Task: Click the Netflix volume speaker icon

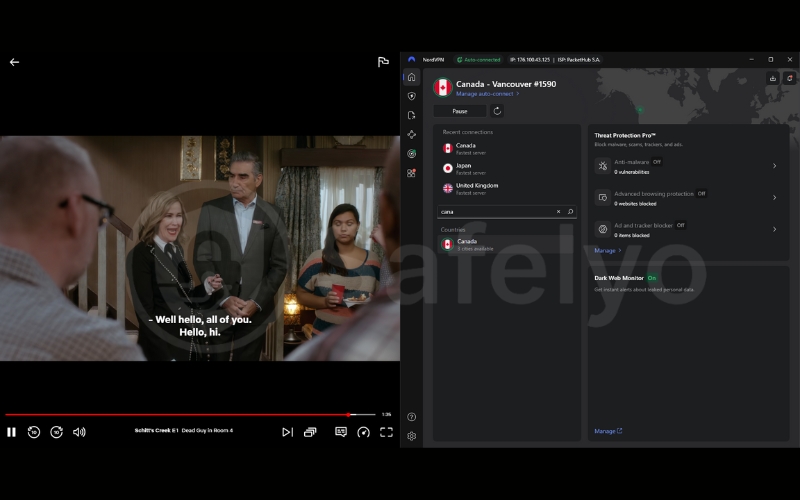Action: point(79,432)
